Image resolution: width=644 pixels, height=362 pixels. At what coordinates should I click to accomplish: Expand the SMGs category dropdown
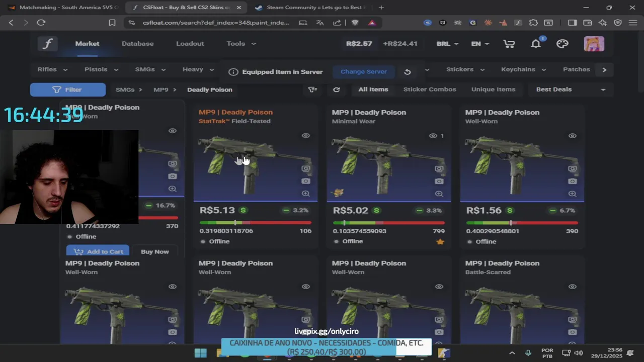pos(150,69)
